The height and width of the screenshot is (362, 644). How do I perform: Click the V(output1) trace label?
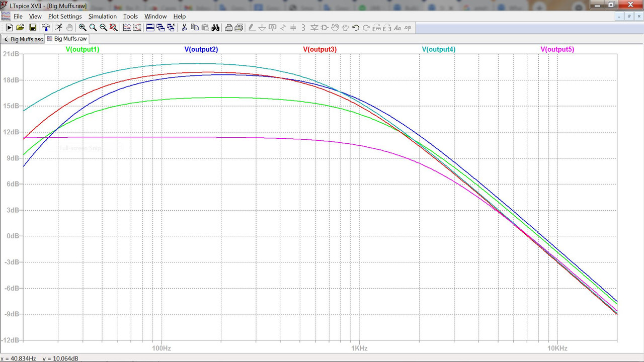(83, 49)
